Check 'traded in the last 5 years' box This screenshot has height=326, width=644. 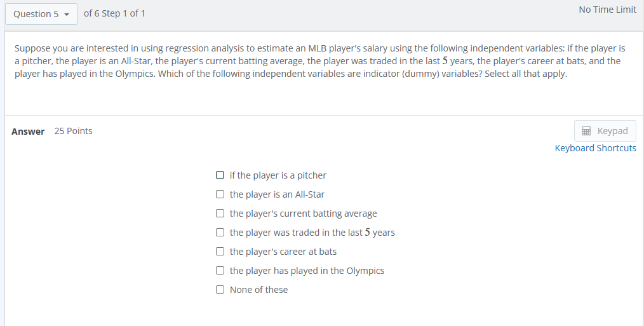click(x=220, y=232)
